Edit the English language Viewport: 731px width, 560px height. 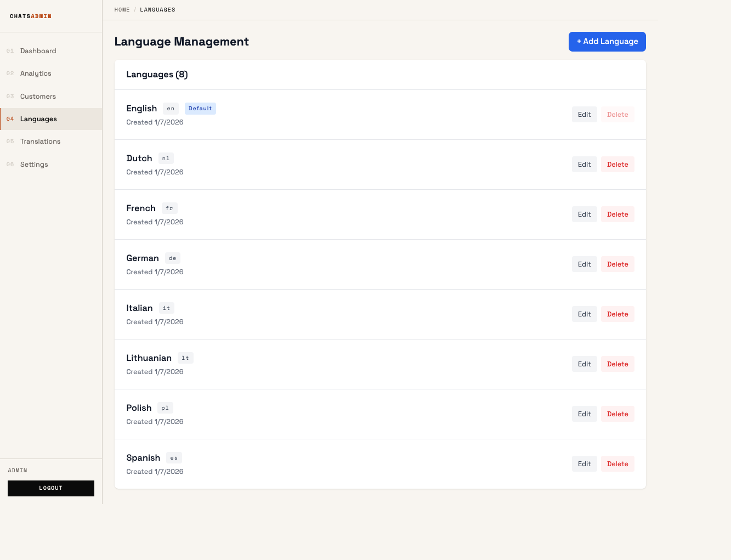click(584, 114)
